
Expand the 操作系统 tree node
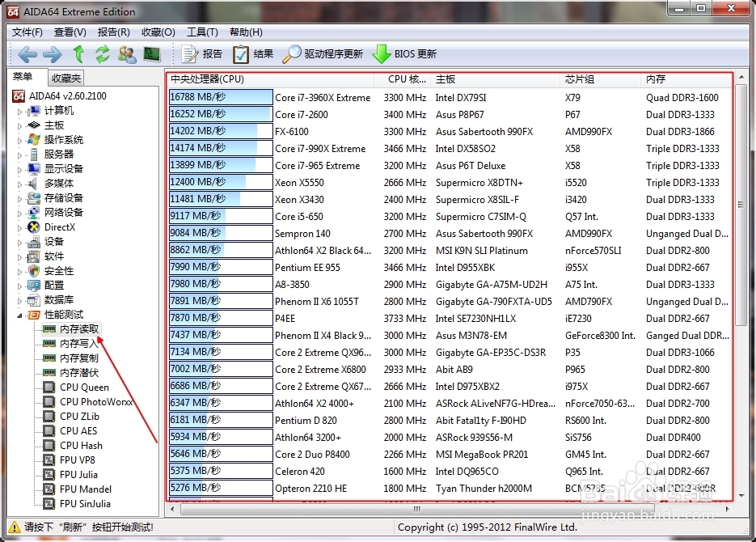(x=19, y=140)
